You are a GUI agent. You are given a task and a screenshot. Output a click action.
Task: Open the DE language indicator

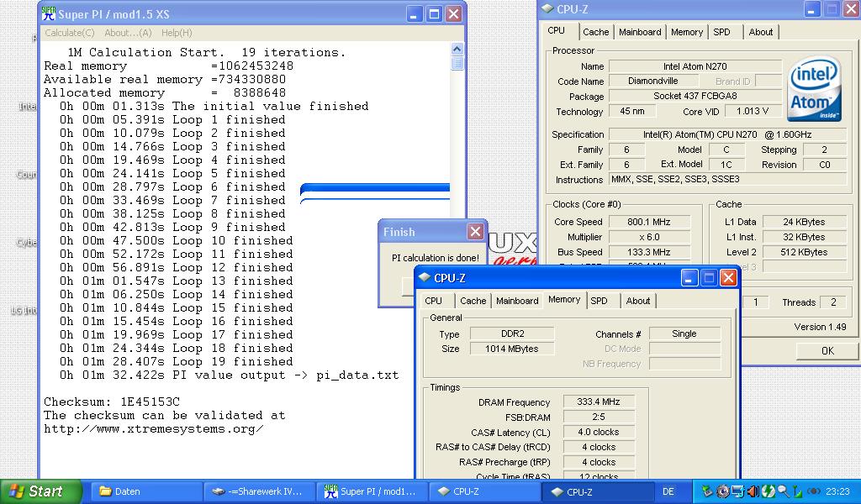point(668,491)
